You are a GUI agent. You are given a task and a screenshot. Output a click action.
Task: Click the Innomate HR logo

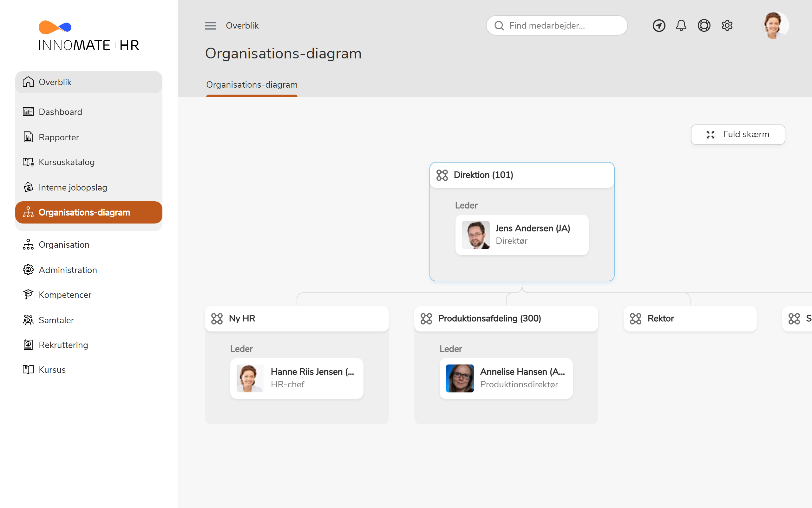(x=88, y=36)
